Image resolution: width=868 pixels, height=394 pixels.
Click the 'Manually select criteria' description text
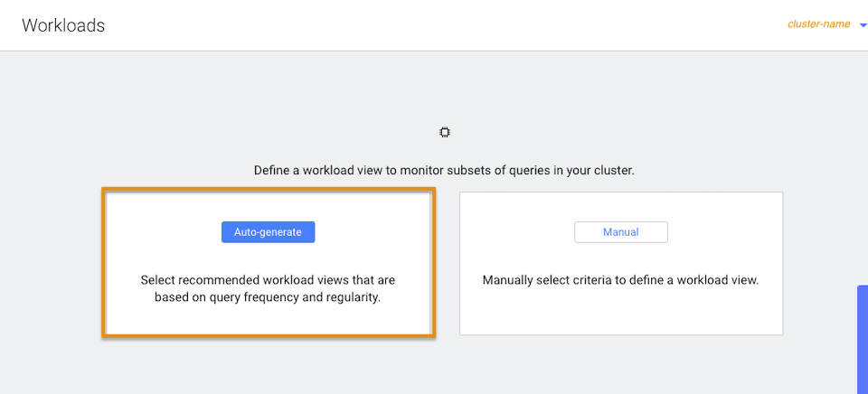click(x=620, y=280)
